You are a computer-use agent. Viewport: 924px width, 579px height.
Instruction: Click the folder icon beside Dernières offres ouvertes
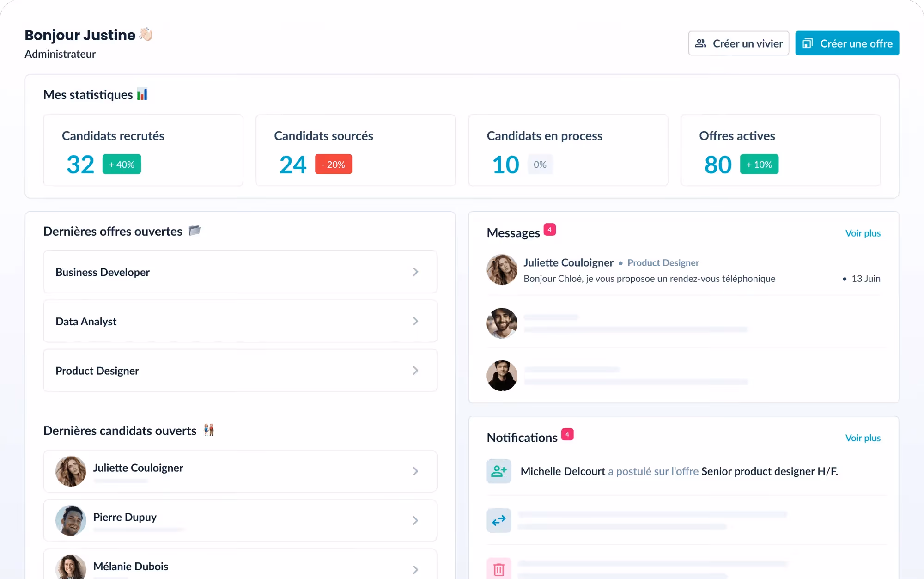[x=195, y=230]
